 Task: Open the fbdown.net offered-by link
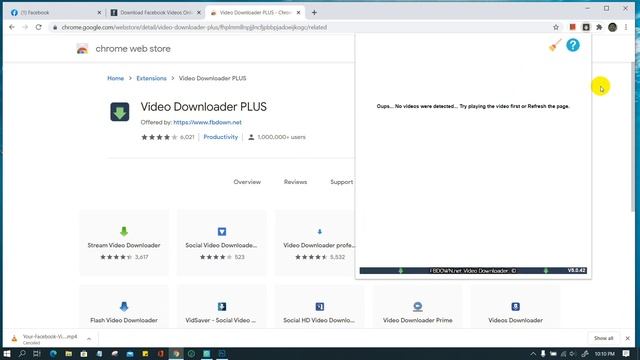click(x=207, y=122)
